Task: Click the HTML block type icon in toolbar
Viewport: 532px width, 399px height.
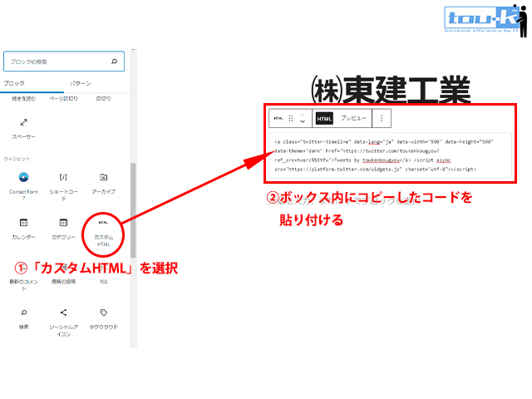Action: 278,118
